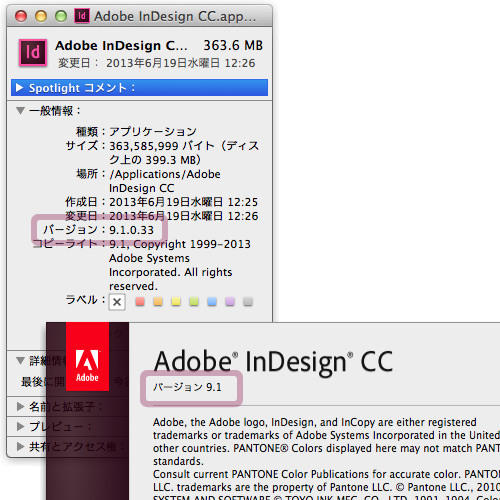This screenshot has width=500, height=500.
Task: Click the Adobe InDesign CC heading
Action: click(x=273, y=362)
